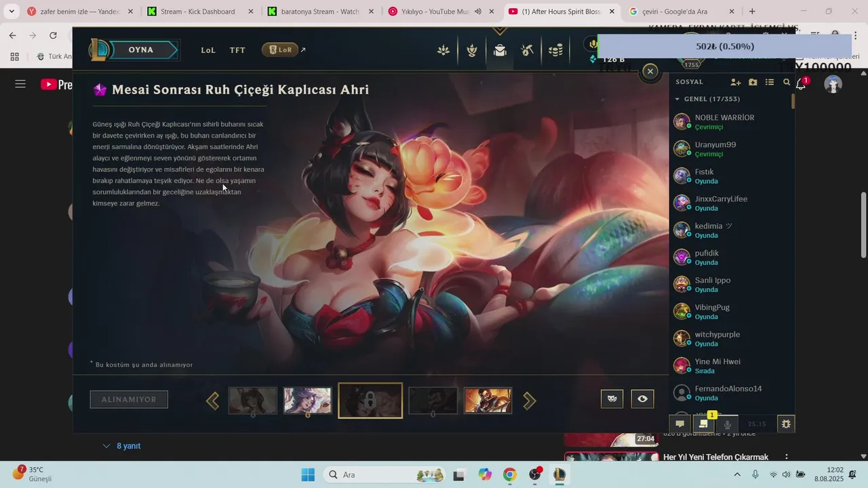Show hidden system tray icons
The width and height of the screenshot is (868, 488).
tap(738, 474)
